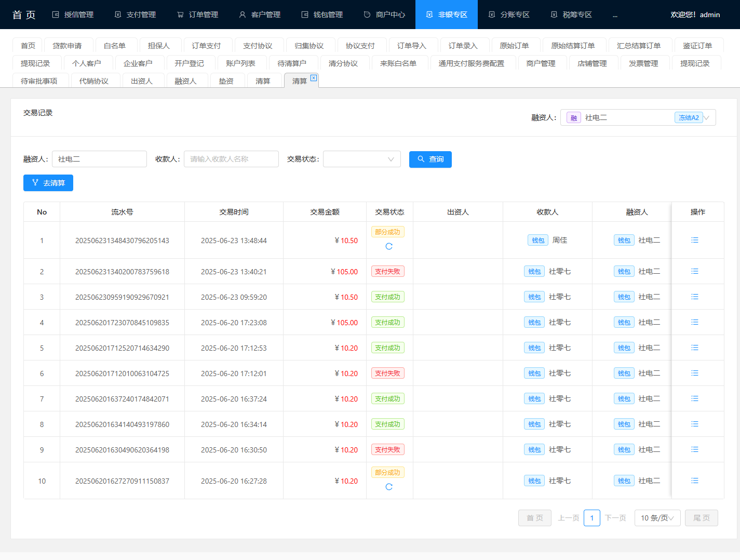
Task: Open operations menu for row 7
Action: point(695,398)
